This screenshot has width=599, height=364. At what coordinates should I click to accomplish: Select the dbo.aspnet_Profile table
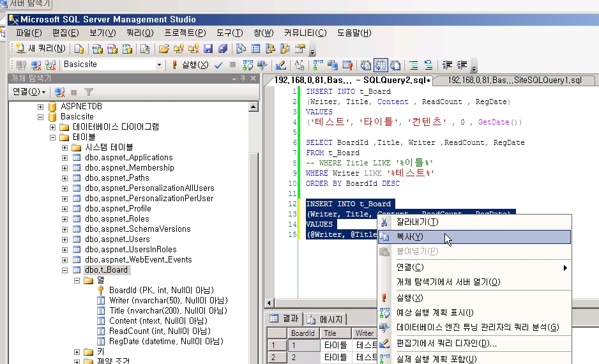(118, 209)
